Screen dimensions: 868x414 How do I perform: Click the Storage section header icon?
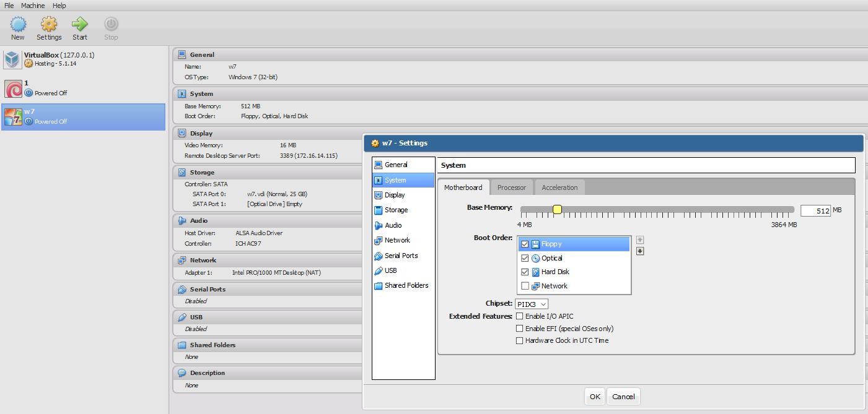(x=182, y=173)
